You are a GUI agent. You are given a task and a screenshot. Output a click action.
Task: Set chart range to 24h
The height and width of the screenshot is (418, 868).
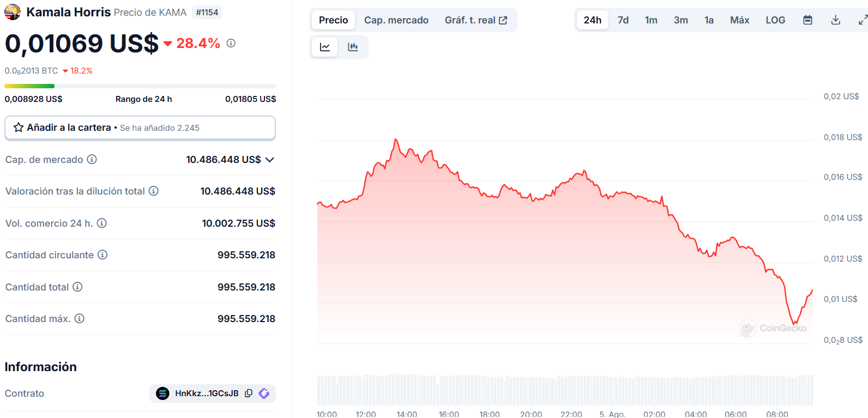593,20
